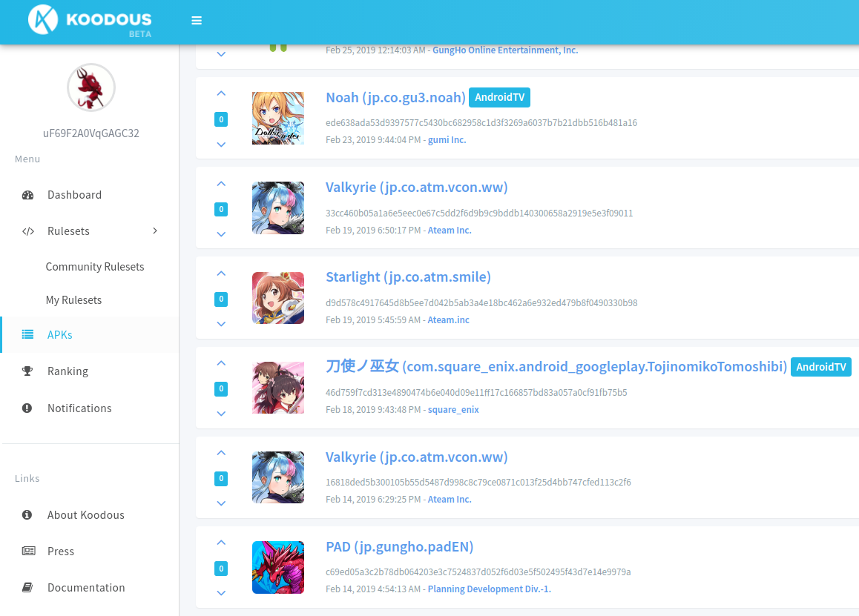Downvote the Starlight APK
This screenshot has width=859, height=616.
pos(221,324)
